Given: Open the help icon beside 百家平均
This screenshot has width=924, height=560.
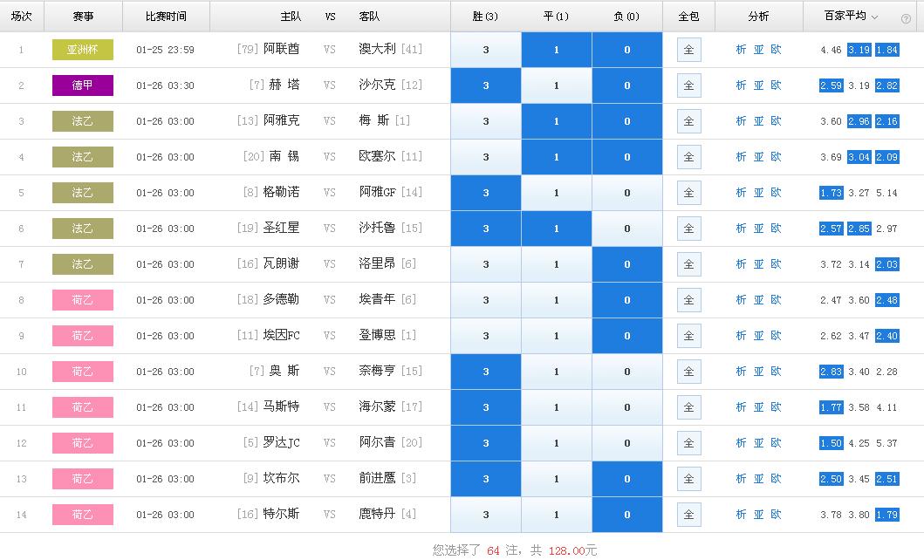Looking at the screenshot, I should 906,19.
